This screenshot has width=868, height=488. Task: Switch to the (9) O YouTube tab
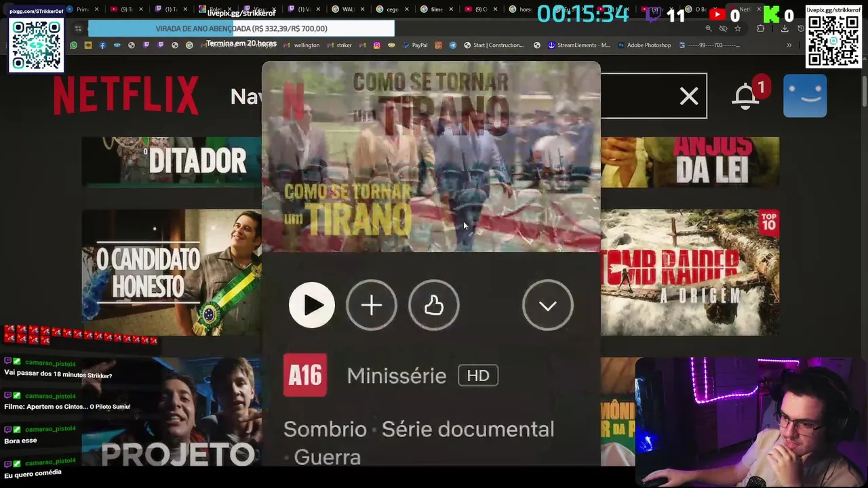point(481,9)
